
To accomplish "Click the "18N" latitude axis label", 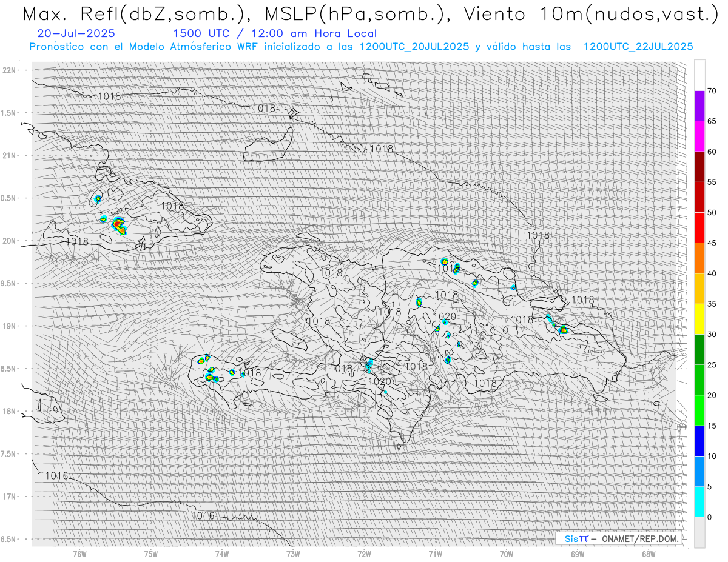I will point(9,411).
